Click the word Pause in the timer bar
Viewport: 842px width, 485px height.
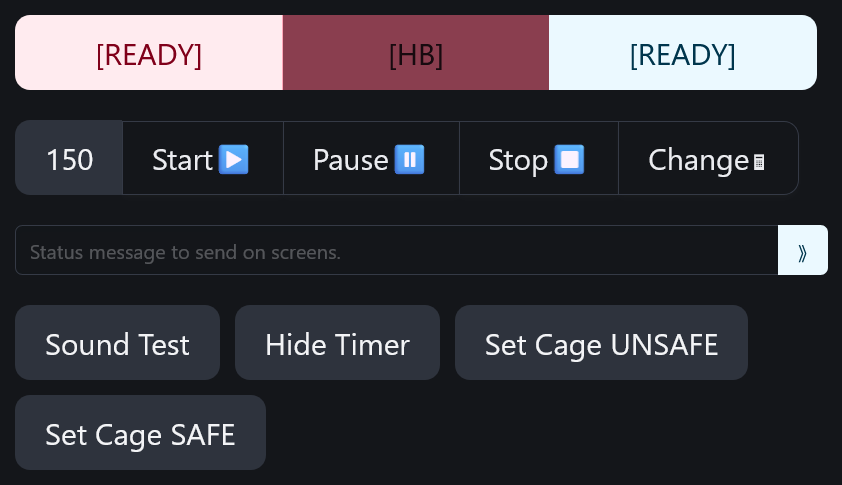(x=351, y=160)
